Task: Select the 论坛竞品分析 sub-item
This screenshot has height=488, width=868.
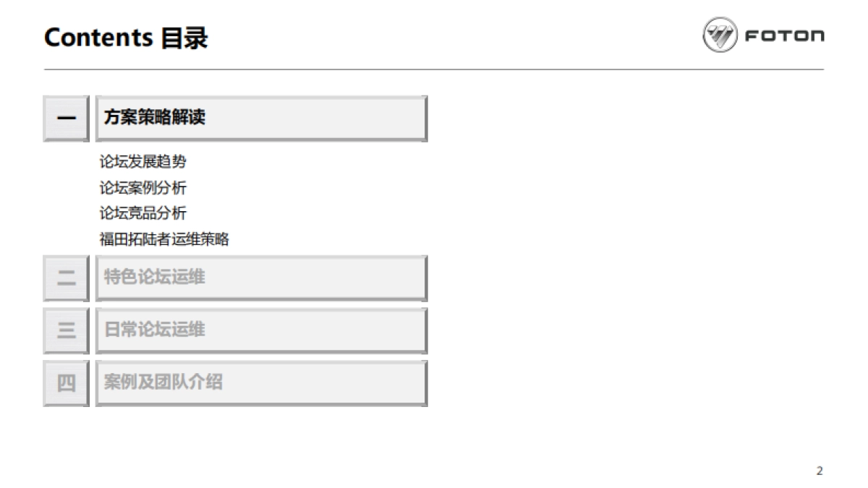Action: (142, 213)
